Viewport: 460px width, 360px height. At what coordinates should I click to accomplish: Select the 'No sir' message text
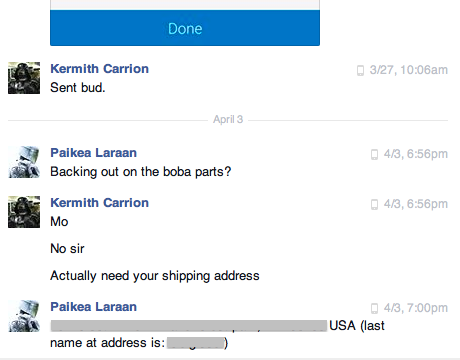click(x=67, y=249)
